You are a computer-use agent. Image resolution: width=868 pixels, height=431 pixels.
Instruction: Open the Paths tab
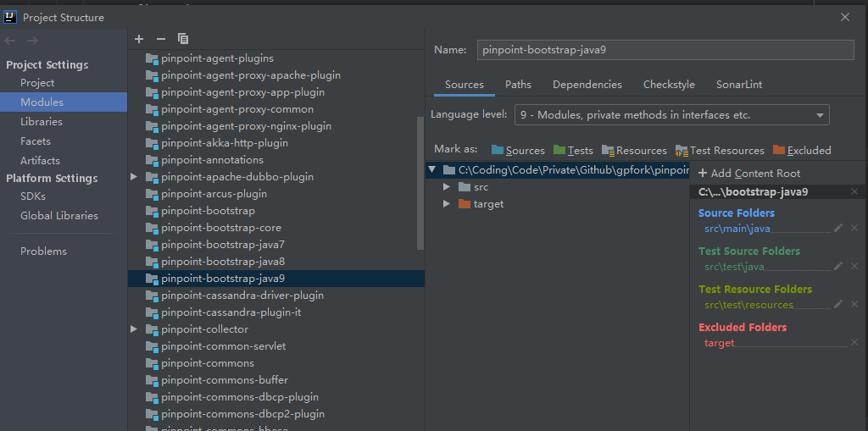point(518,85)
